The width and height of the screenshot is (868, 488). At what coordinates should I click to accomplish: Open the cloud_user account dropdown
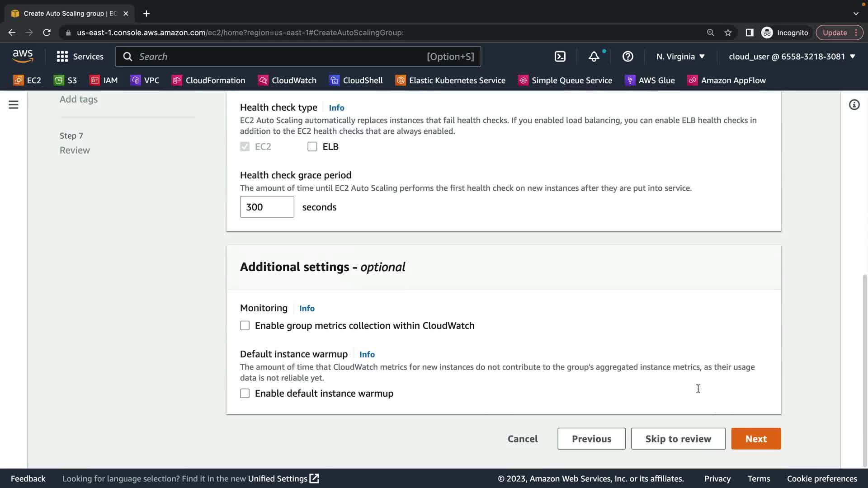tap(792, 56)
